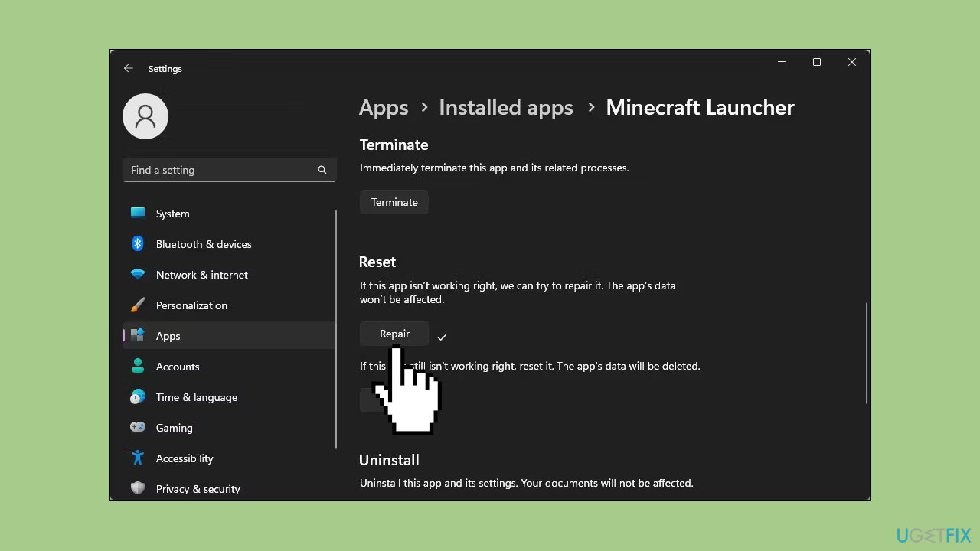Select the Accounts person icon
This screenshot has height=551, width=980.
[x=138, y=367]
